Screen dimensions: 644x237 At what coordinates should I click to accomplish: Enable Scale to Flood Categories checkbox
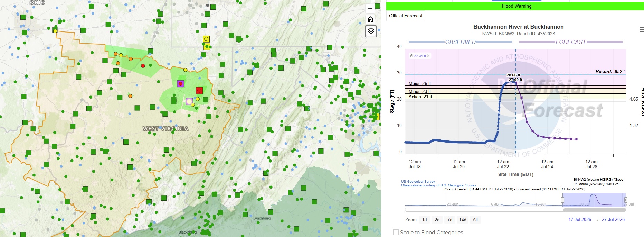point(396,232)
